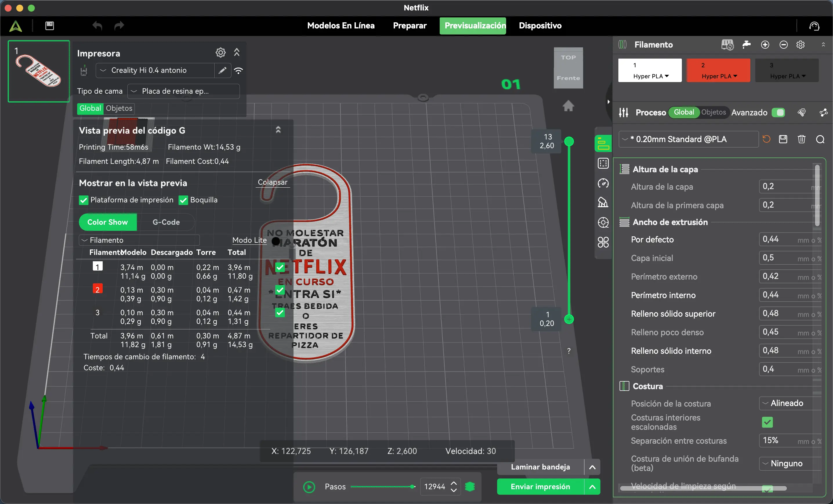Redo the last action
This screenshot has width=833, height=504.
(119, 26)
